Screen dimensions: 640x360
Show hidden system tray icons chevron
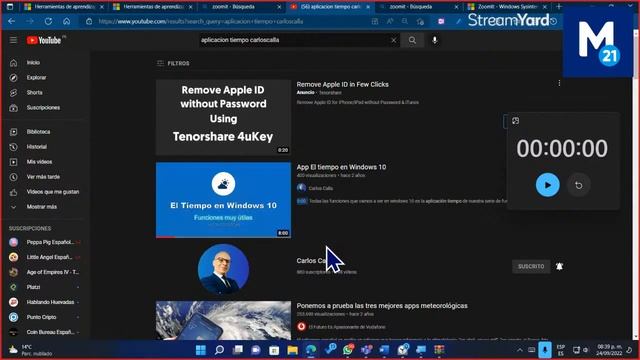pyautogui.click(x=519, y=350)
